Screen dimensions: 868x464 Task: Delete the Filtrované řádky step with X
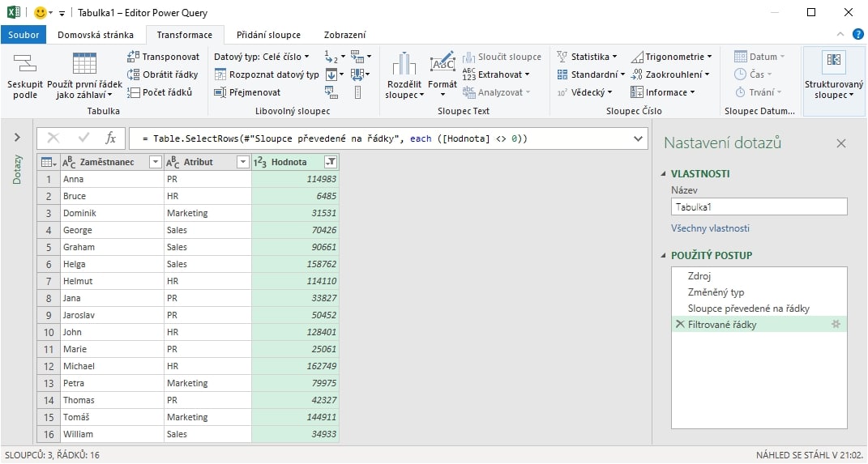(680, 325)
